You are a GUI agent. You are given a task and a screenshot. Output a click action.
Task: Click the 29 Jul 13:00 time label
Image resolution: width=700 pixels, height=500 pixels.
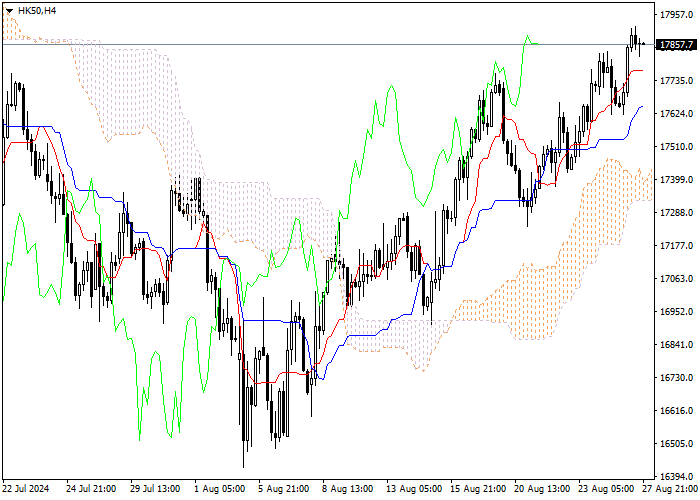tap(155, 489)
